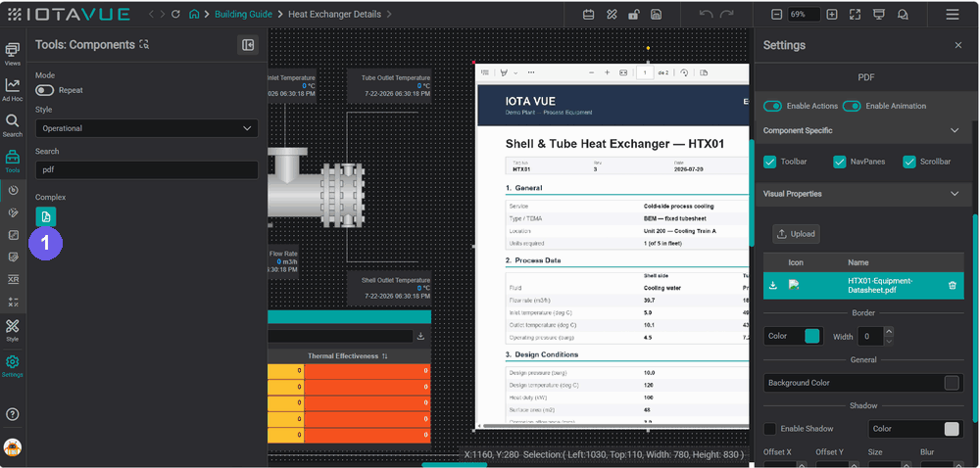Collapse the Tools Components panel
Viewport: 980px width, 468px height.
(x=248, y=45)
